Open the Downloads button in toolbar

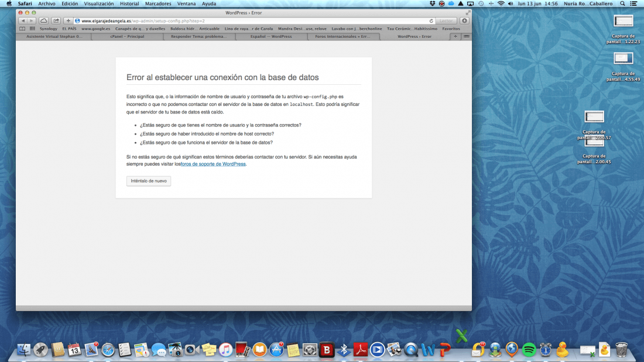464,20
